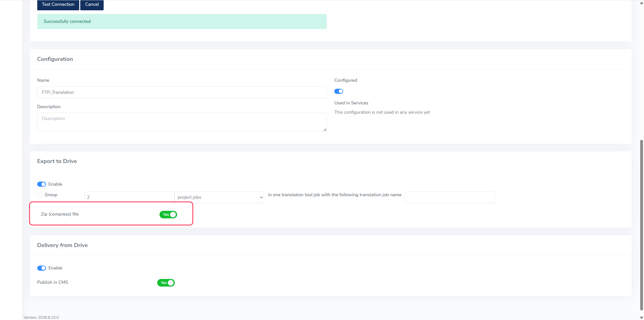Screen dimensions: 644x320
Task: Turn off the Zip (compress) file toggle
Action: pos(168,215)
